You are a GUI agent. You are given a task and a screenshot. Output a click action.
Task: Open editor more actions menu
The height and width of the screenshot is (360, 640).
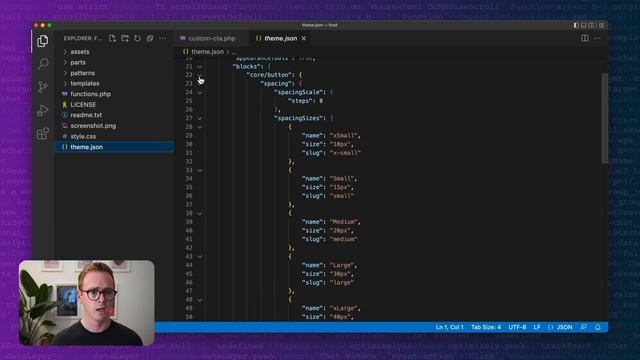click(x=597, y=38)
